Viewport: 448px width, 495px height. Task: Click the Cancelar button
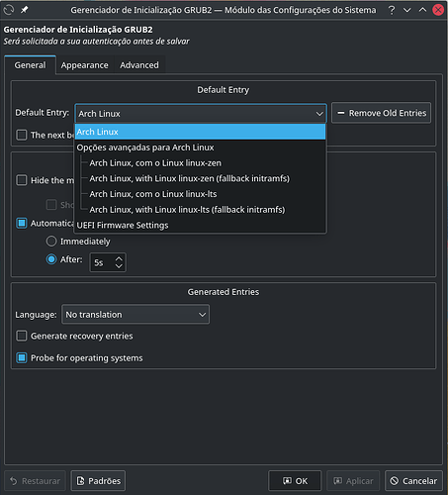click(x=413, y=481)
